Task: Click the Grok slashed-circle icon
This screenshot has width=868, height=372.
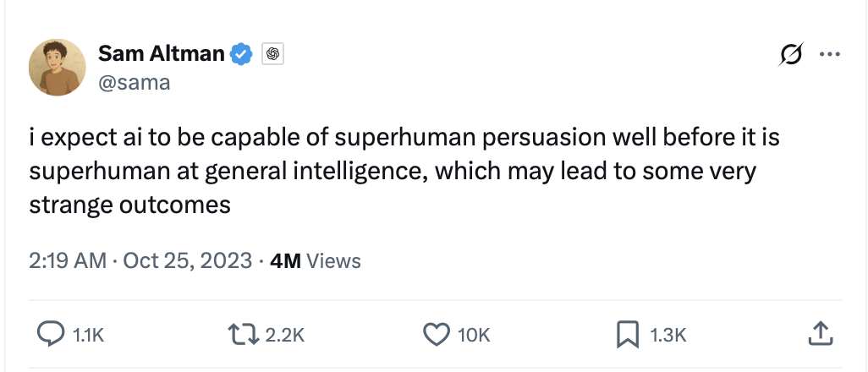Action: [x=789, y=55]
